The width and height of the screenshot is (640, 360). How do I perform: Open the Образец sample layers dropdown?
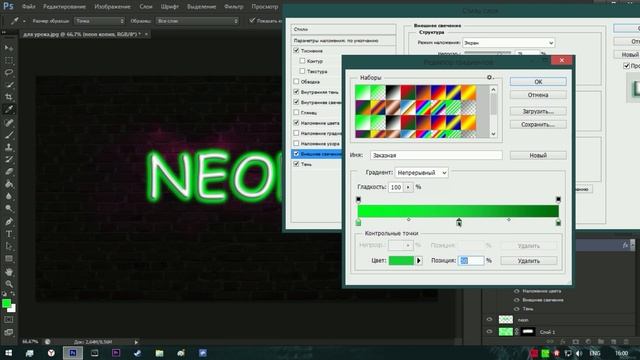pos(197,20)
